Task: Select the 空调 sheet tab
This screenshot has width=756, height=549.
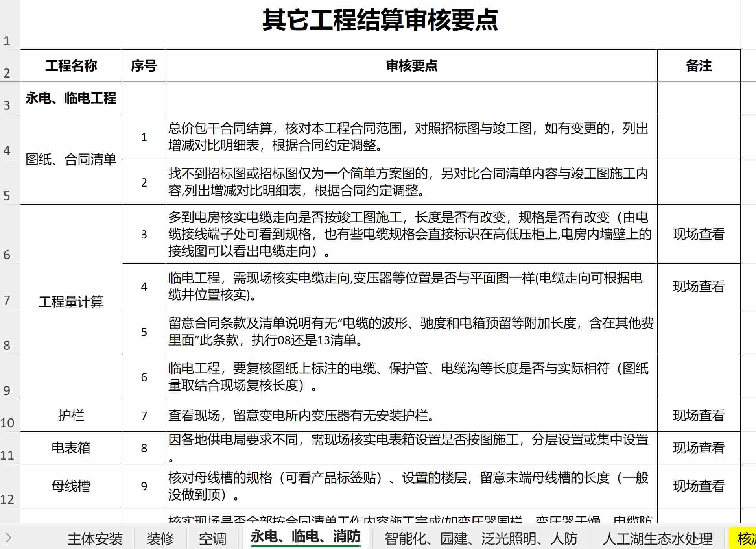Action: pyautogui.click(x=212, y=539)
